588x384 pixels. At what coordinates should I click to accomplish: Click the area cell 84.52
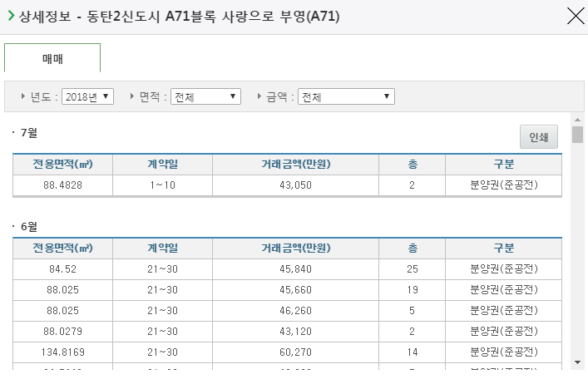coord(62,269)
